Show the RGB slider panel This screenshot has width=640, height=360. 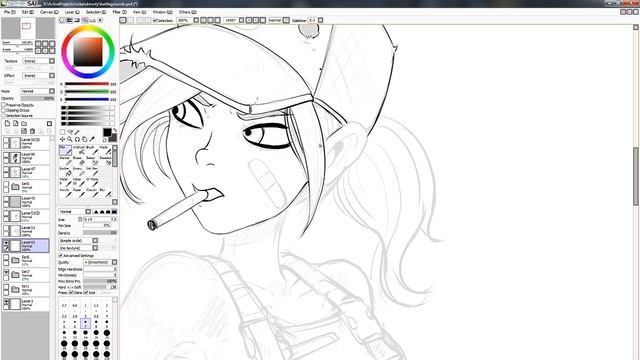[69, 20]
